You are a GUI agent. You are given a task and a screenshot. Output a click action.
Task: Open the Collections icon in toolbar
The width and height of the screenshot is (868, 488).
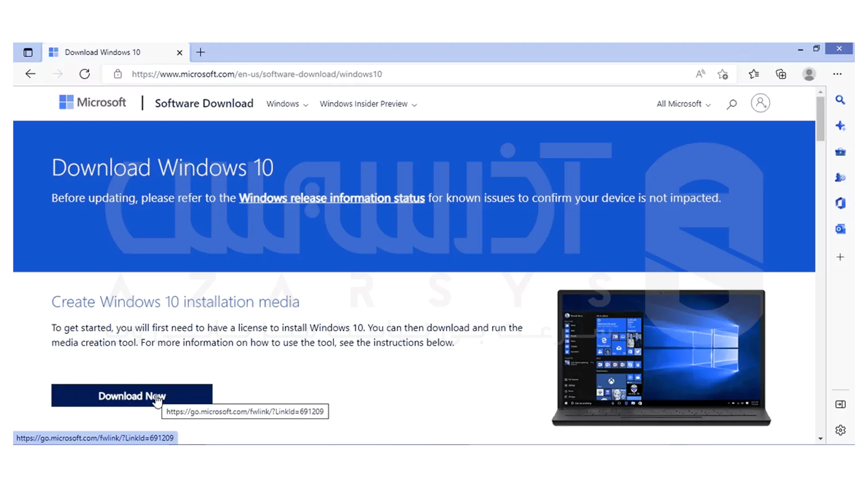[781, 74]
